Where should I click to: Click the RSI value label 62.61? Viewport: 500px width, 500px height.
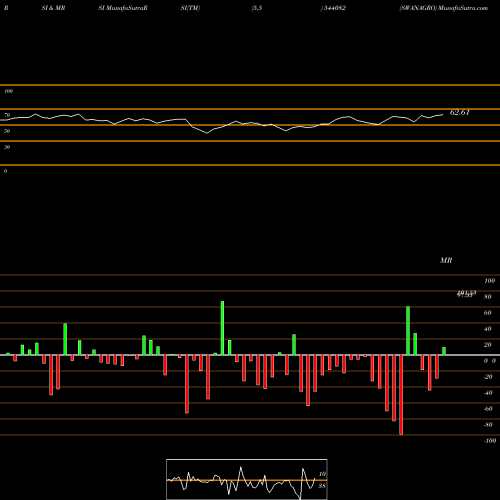coord(460,113)
